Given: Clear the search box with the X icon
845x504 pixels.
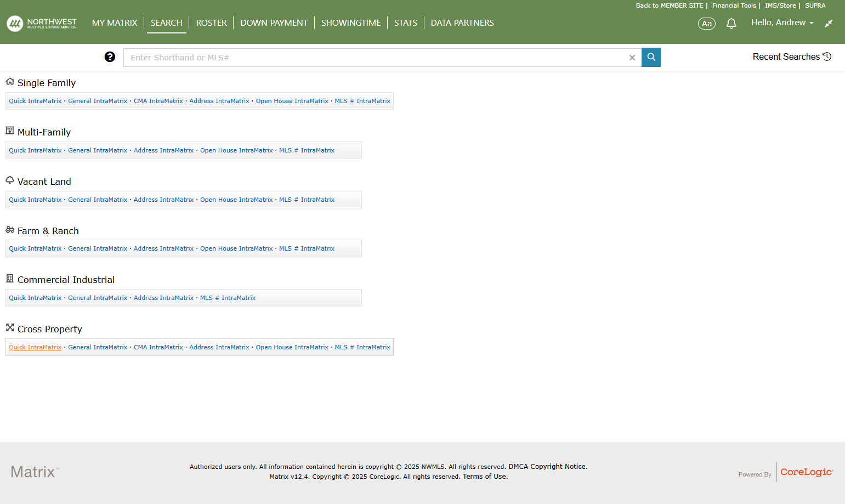Looking at the screenshot, I should [x=632, y=58].
